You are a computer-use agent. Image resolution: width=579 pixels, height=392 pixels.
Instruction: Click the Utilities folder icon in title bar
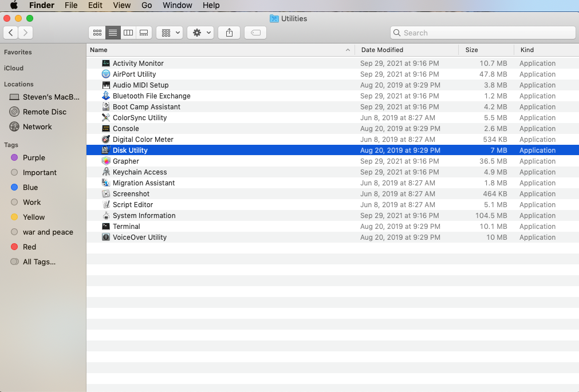pyautogui.click(x=274, y=18)
